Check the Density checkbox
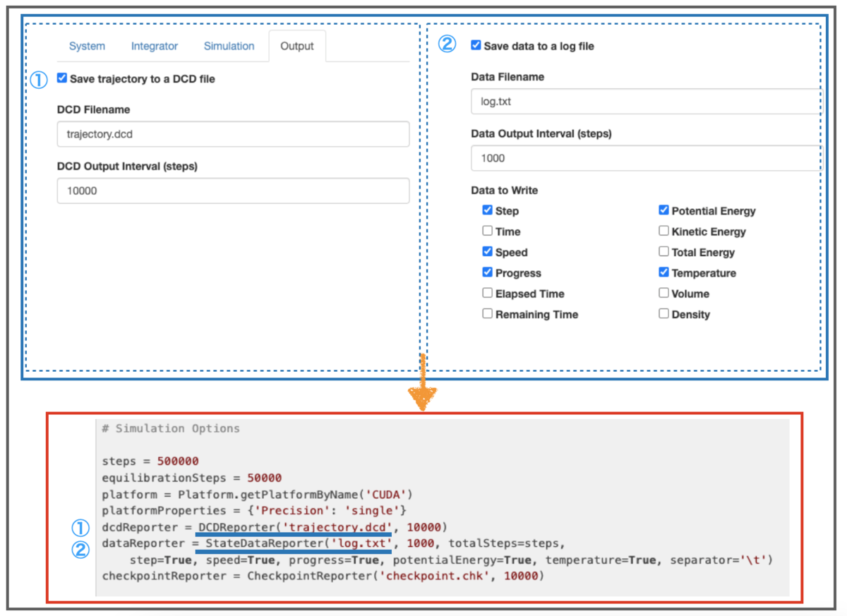Viewport: 847px width, 616px height. pyautogui.click(x=663, y=314)
